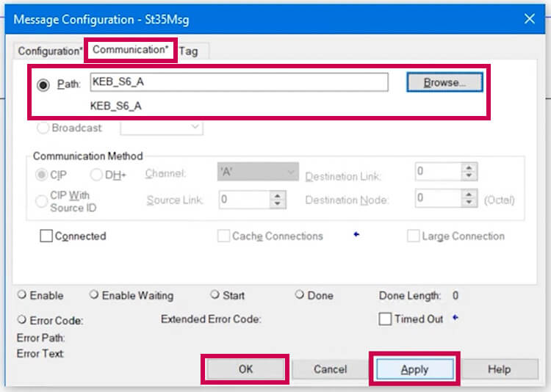
Task: Decrease the Source Link value
Action: tap(278, 204)
